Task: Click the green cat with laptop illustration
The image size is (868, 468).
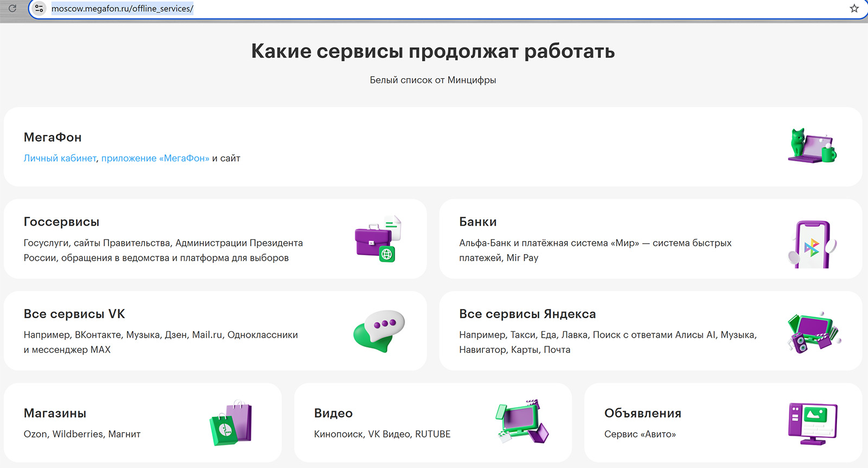Action: point(812,146)
